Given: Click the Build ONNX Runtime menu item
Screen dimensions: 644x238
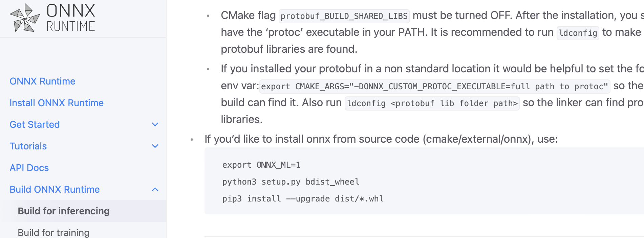Looking at the screenshot, I should (55, 189).
